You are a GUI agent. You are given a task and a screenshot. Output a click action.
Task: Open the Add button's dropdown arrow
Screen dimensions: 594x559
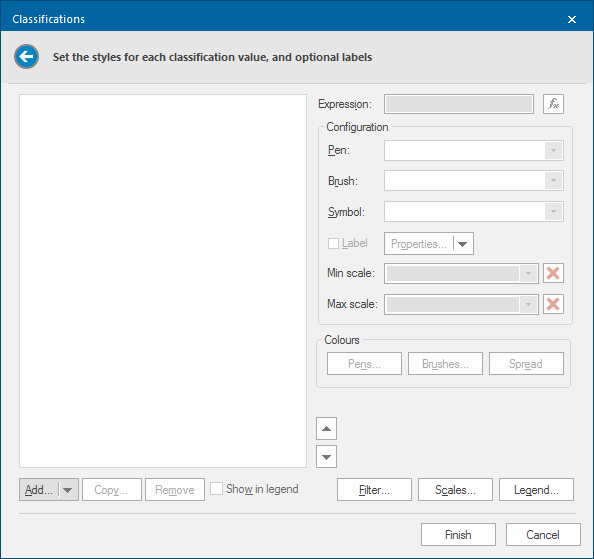pyautogui.click(x=68, y=490)
